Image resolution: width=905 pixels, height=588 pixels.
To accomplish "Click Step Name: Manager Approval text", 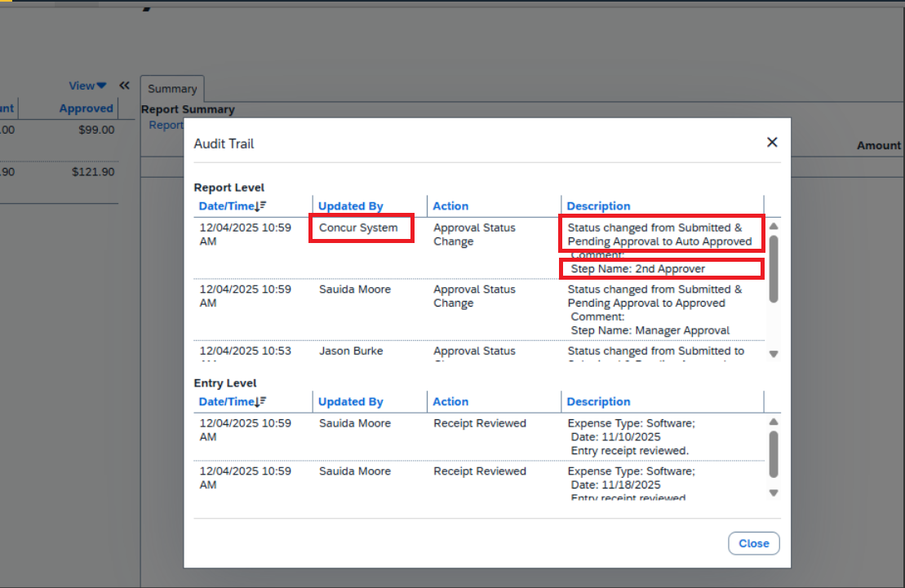I will coord(650,330).
